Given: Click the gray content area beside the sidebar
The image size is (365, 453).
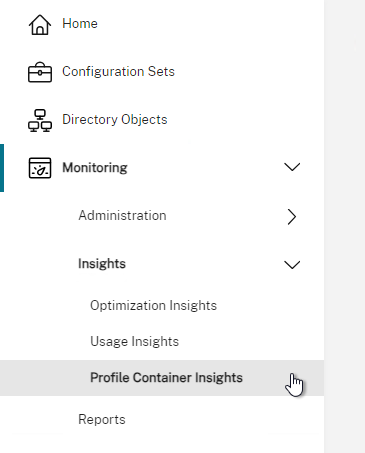Looking at the screenshot, I should coord(344,227).
